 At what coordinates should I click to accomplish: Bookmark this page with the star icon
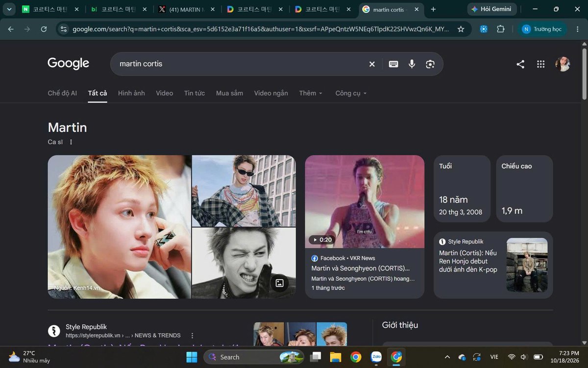click(x=461, y=29)
